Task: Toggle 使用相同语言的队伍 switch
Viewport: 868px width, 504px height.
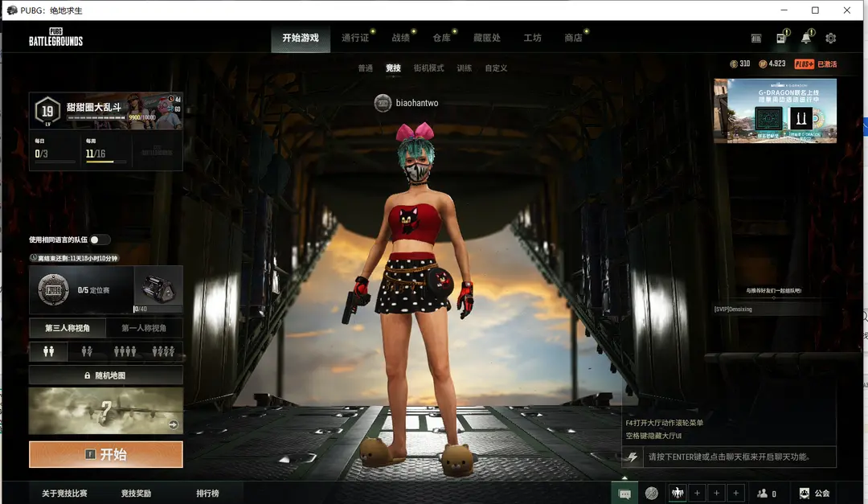Action: (100, 240)
